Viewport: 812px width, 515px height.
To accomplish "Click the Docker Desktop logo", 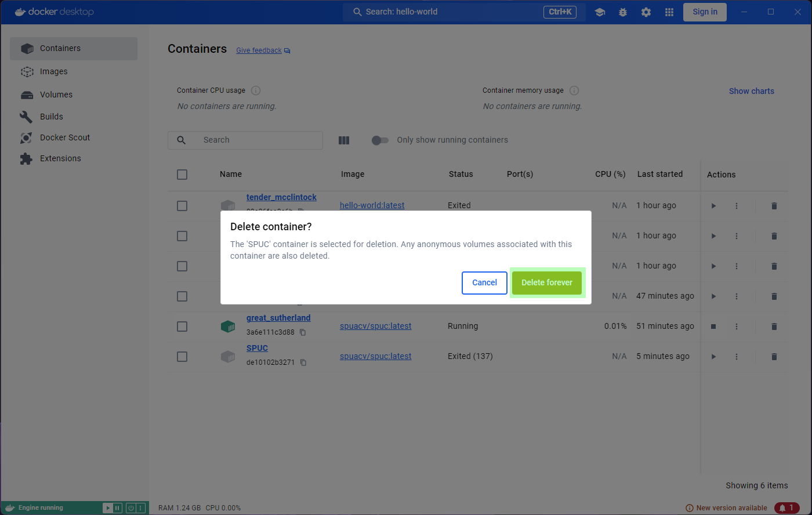I will (x=54, y=12).
